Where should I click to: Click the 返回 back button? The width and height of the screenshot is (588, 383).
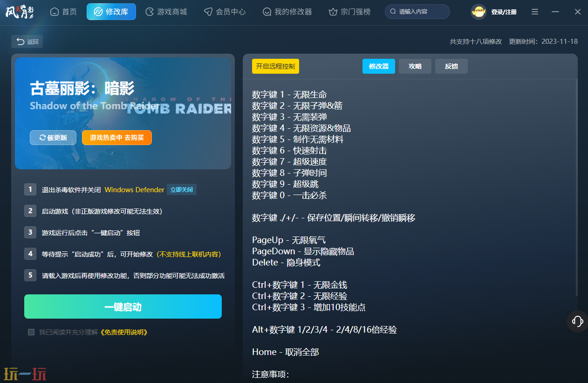27,42
